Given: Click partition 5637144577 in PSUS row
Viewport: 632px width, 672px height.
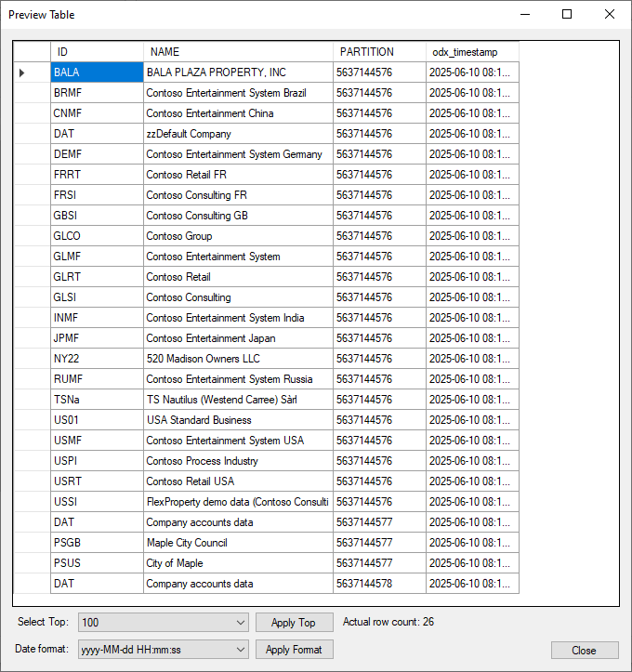Looking at the screenshot, I should (379, 563).
